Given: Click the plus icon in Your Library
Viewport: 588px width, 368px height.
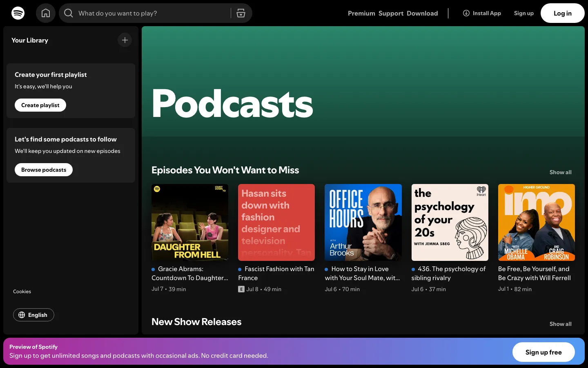Looking at the screenshot, I should (125, 40).
